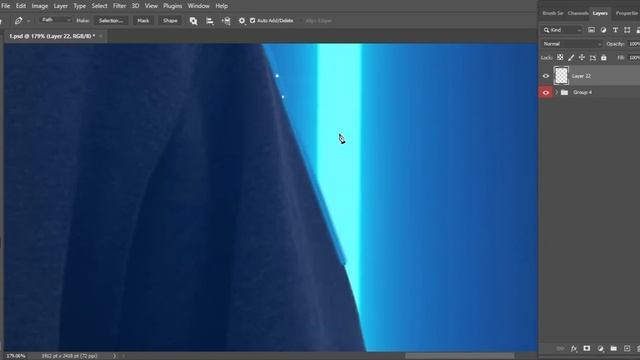Open the Kind layer filter dropdown
The image size is (640, 360).
(x=562, y=30)
